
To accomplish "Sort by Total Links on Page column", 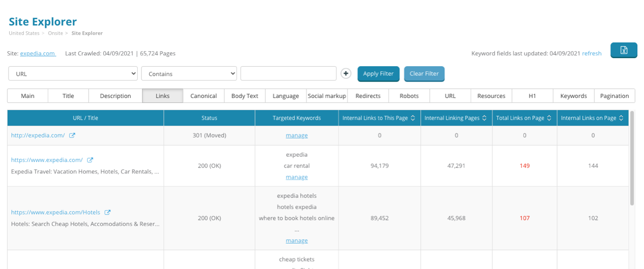I will coord(549,118).
